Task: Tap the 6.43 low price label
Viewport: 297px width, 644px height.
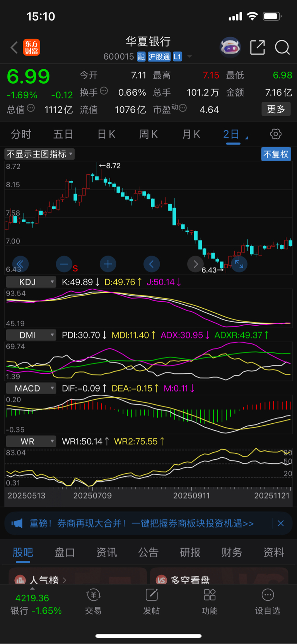Action: coord(209,270)
